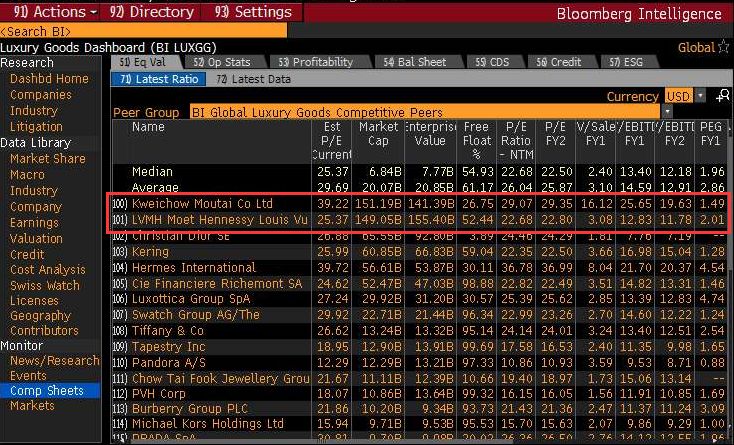Image resolution: width=734 pixels, height=445 pixels.
Task: Select the Latest Data sub-tab
Action: (x=254, y=79)
